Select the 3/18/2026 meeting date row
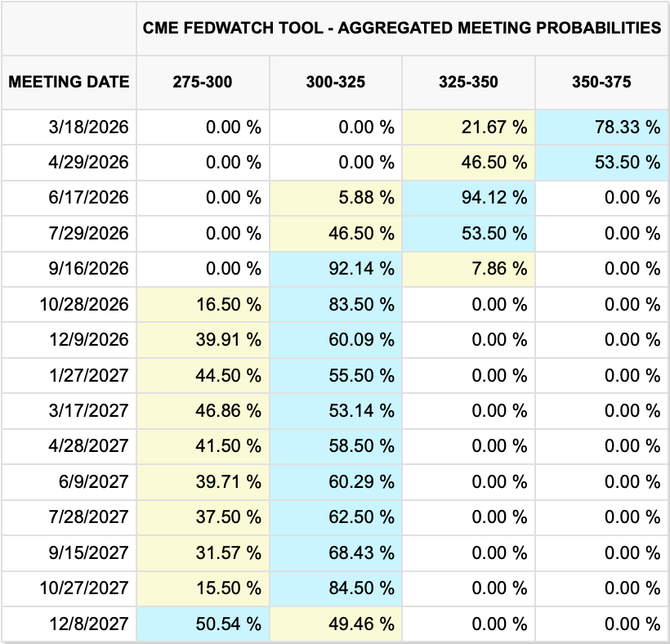670x644 pixels. (x=69, y=127)
